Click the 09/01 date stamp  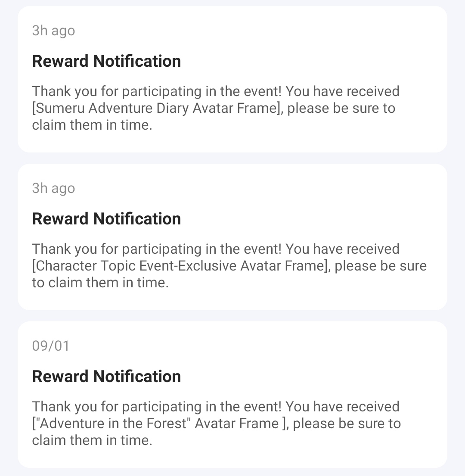(x=50, y=346)
